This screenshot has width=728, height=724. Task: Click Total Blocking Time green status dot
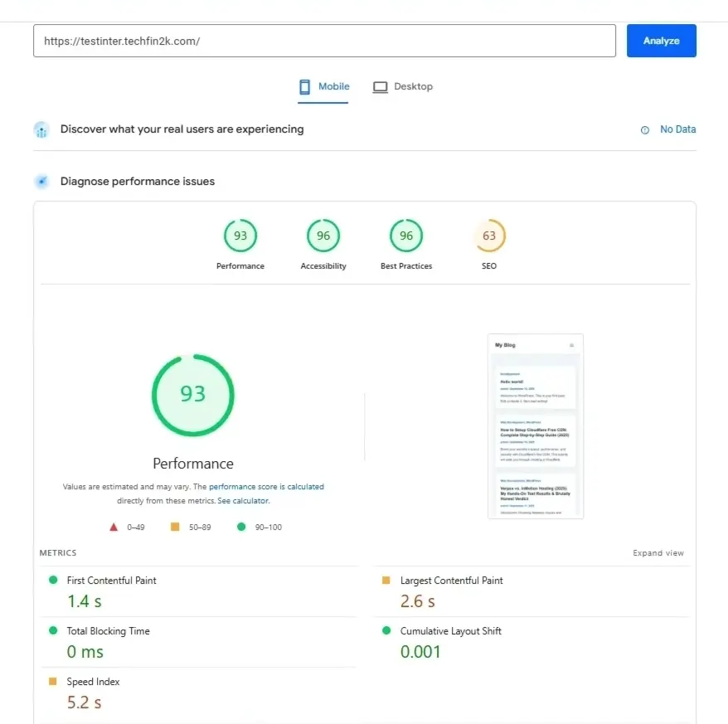(53, 630)
